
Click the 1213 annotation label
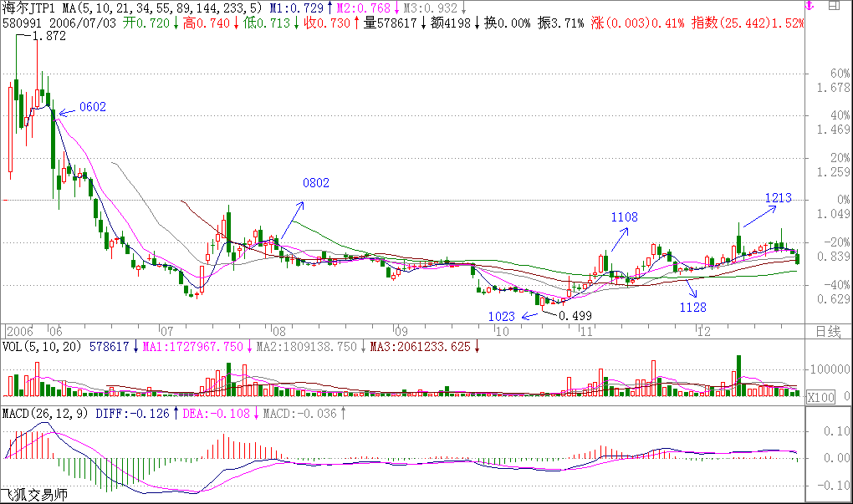coord(778,198)
